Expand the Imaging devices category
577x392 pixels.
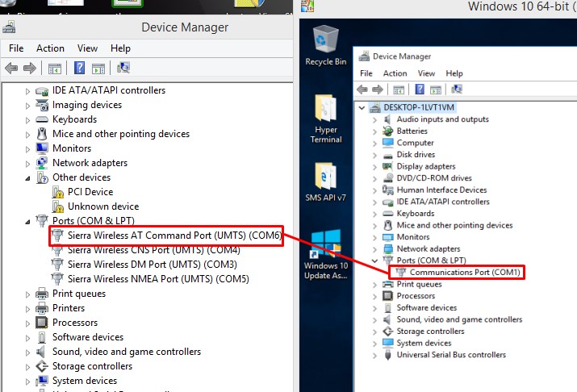[28, 105]
